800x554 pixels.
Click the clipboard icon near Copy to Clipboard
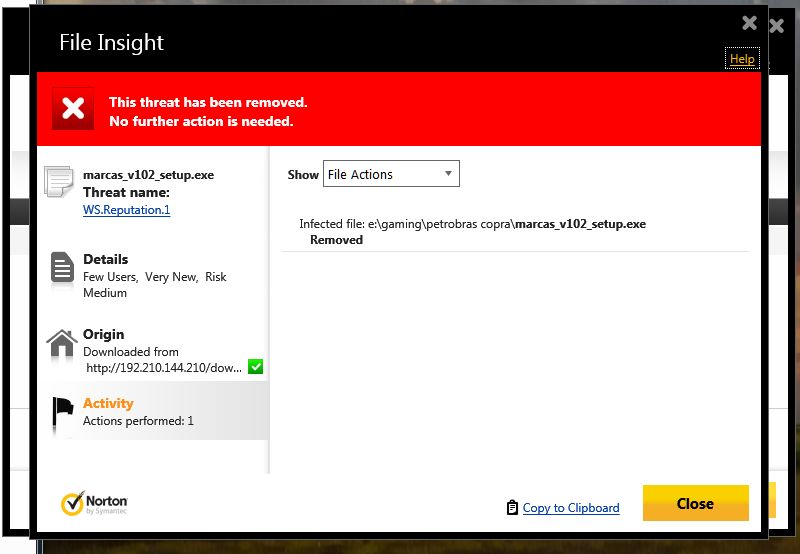(512, 507)
